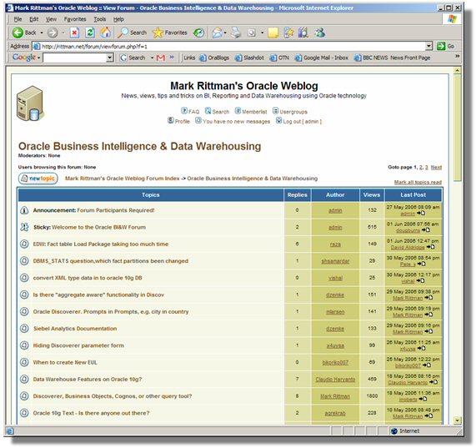Click the Messenger buddy icon
Image resolution: width=476 pixels, height=448 pixels.
pos(320,33)
